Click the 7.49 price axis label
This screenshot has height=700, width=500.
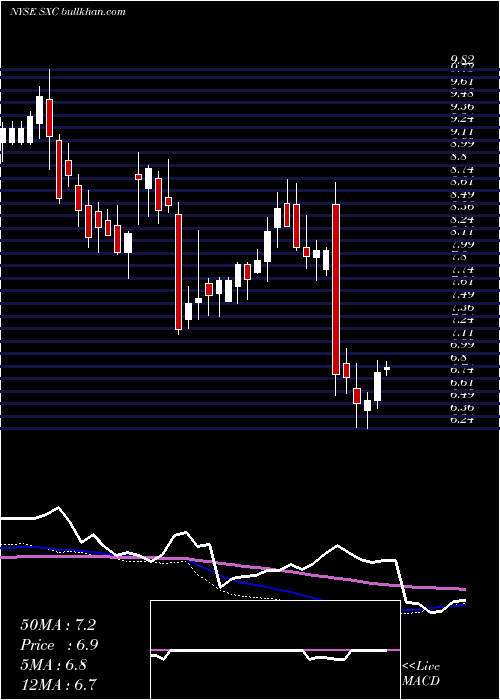pyautogui.click(x=462, y=295)
